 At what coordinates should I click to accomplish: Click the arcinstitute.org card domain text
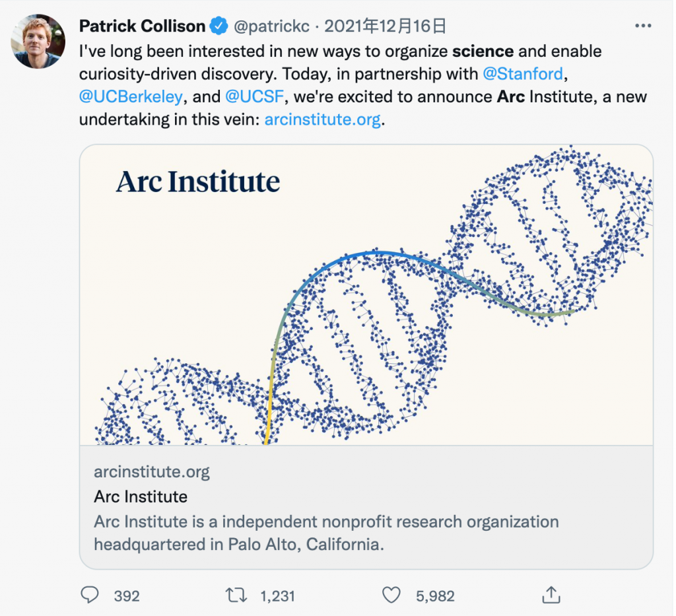pos(152,472)
